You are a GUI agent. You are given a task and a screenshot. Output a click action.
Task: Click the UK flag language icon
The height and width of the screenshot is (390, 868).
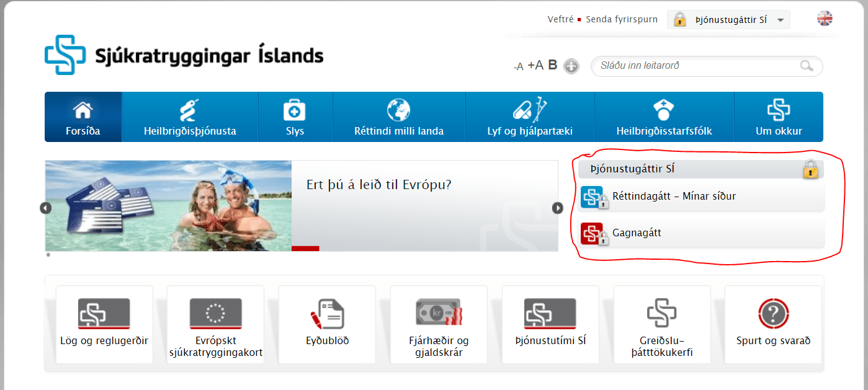pos(825,19)
